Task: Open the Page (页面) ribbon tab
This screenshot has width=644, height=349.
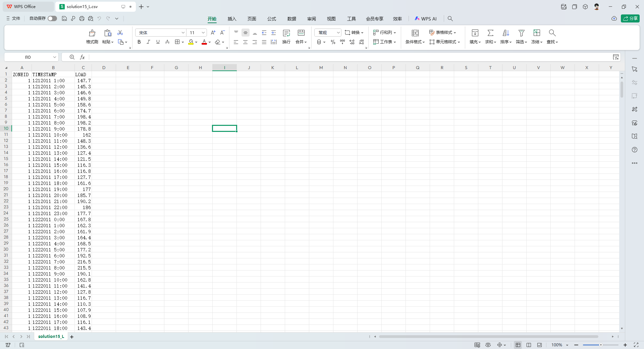Action: click(252, 19)
